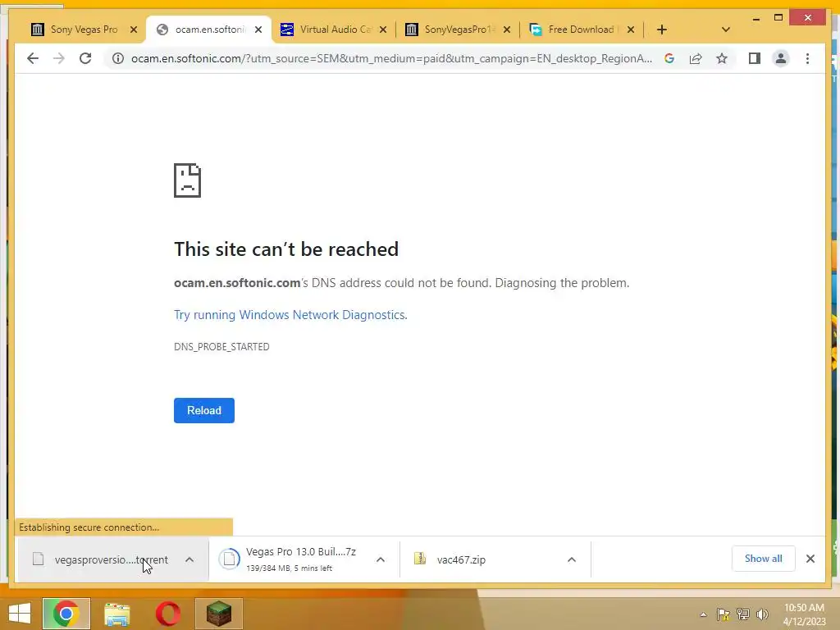The height and width of the screenshot is (630, 840).
Task: Click the Google icon in the address bar
Action: point(669,58)
